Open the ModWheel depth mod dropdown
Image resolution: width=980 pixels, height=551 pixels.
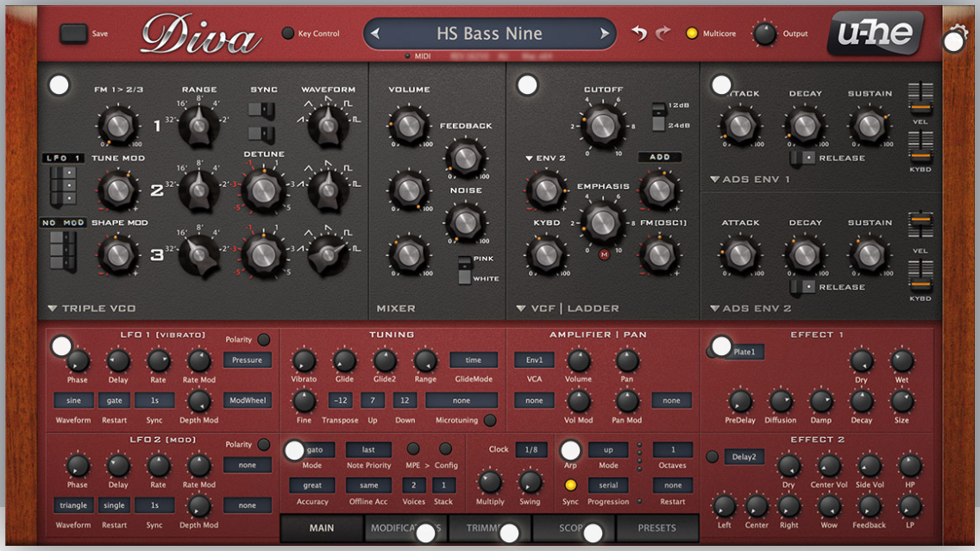coord(248,400)
